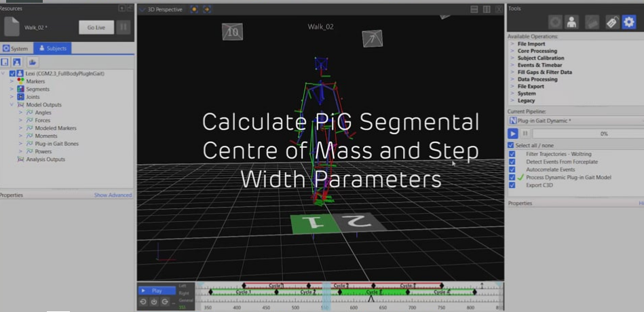The height and width of the screenshot is (312, 644).
Task: Toggle the Export C3D checkbox
Action: coord(512,184)
